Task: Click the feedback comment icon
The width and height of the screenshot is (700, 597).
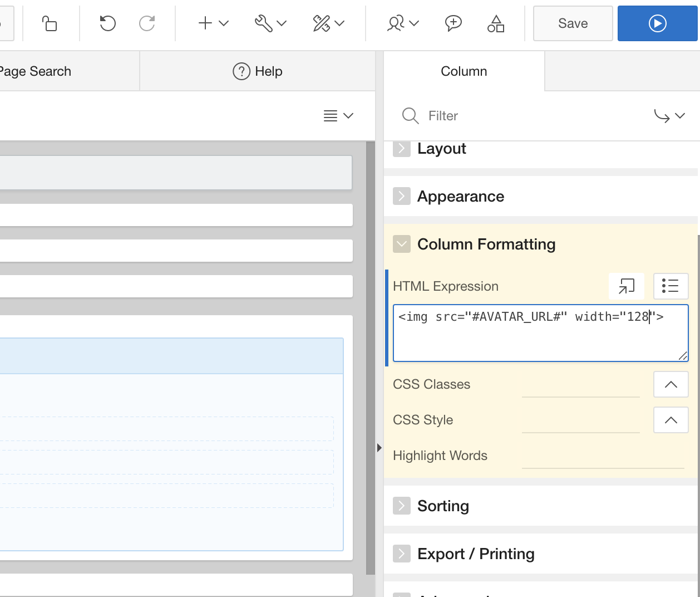Action: (453, 23)
